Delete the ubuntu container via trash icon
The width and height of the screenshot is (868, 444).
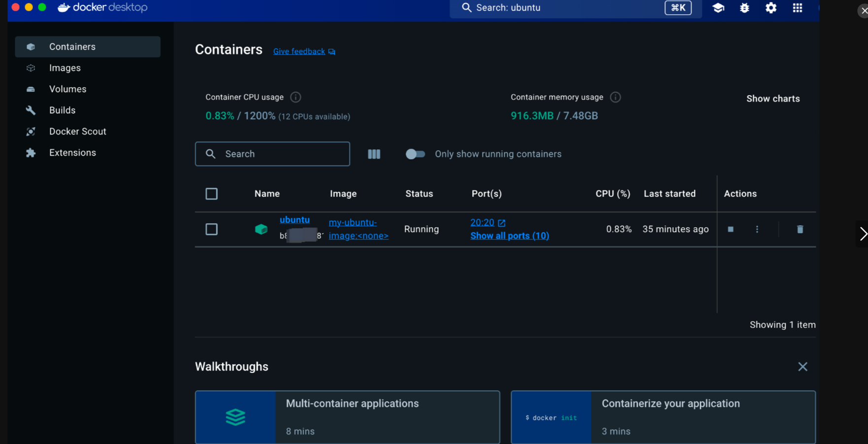coord(799,229)
